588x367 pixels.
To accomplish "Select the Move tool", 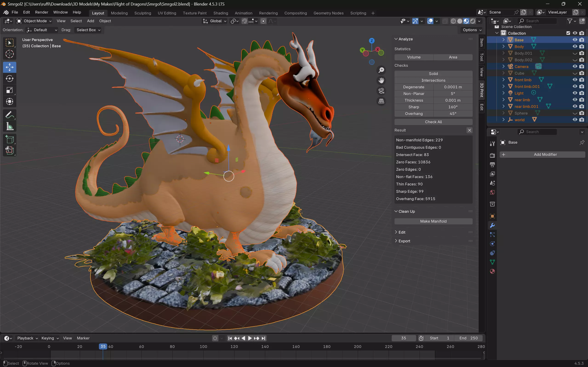I will point(9,67).
